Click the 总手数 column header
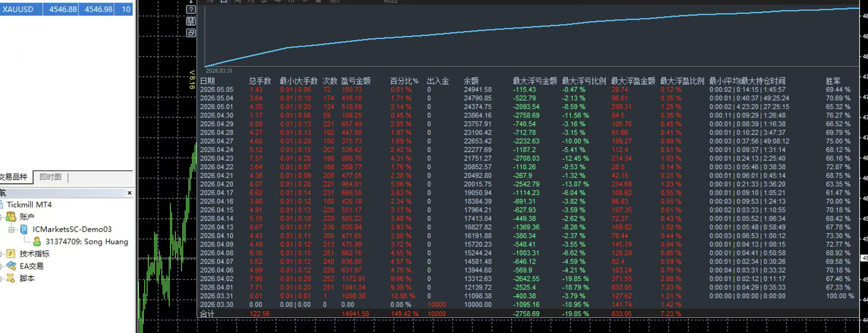The width and height of the screenshot is (868, 333). tap(260, 81)
